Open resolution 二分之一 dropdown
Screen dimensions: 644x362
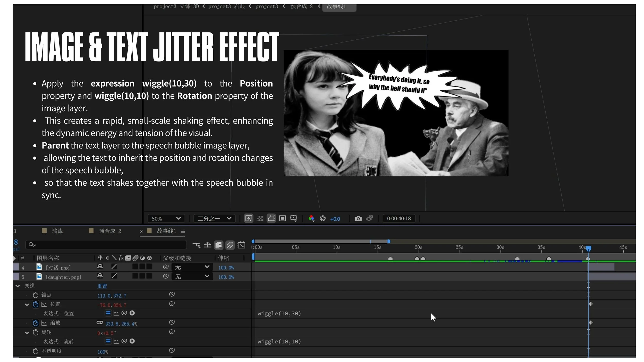pyautogui.click(x=214, y=219)
